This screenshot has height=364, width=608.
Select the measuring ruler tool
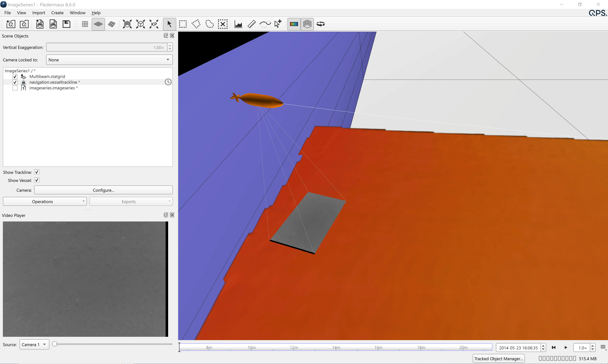(252, 24)
